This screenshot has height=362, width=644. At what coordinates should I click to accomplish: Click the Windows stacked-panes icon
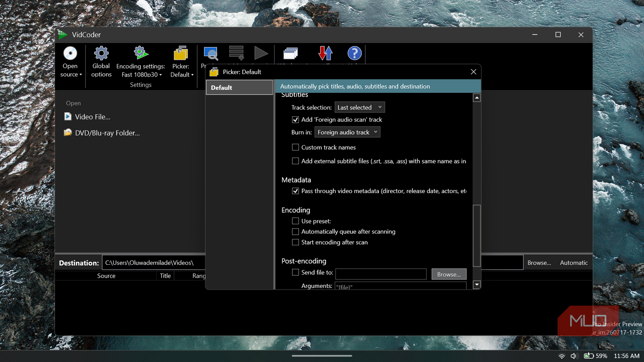[x=290, y=53]
